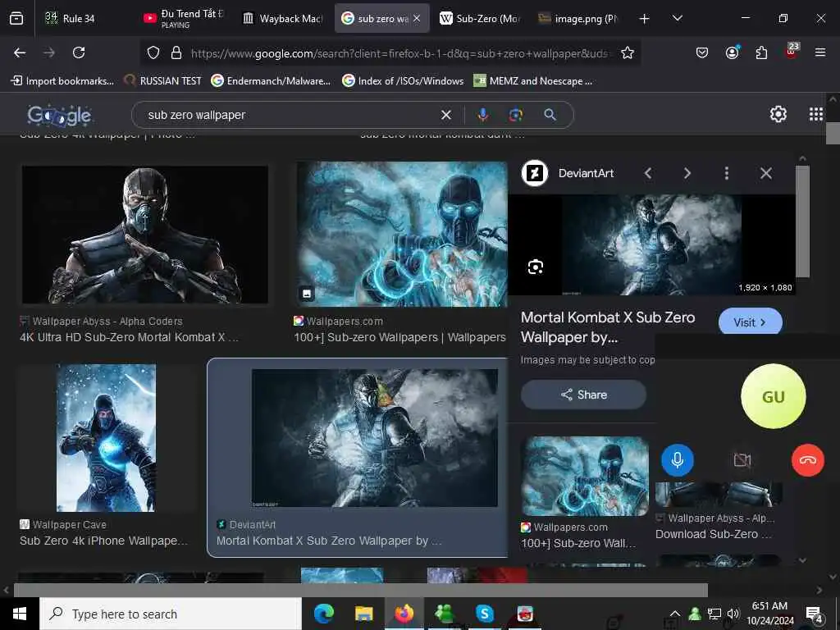This screenshot has width=840, height=630.
Task: Show previous image in preview panel
Action: (648, 173)
